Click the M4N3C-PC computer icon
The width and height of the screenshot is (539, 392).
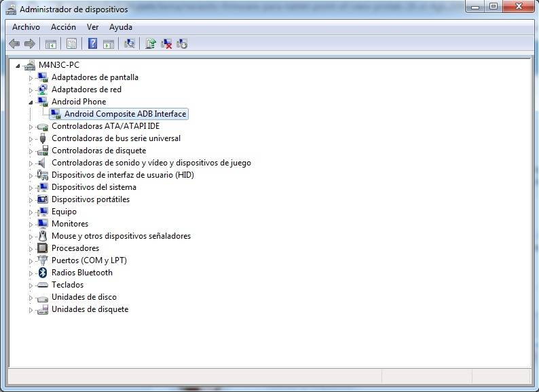[x=30, y=65]
